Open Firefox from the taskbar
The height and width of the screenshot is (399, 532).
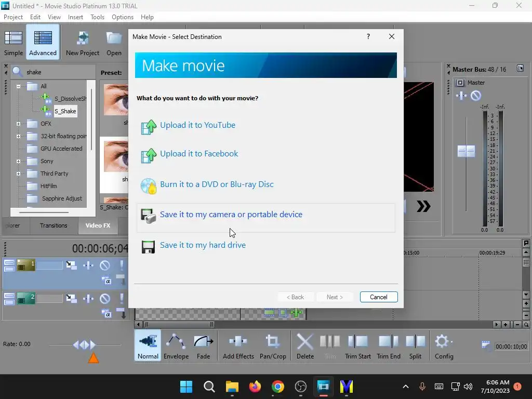(255, 387)
